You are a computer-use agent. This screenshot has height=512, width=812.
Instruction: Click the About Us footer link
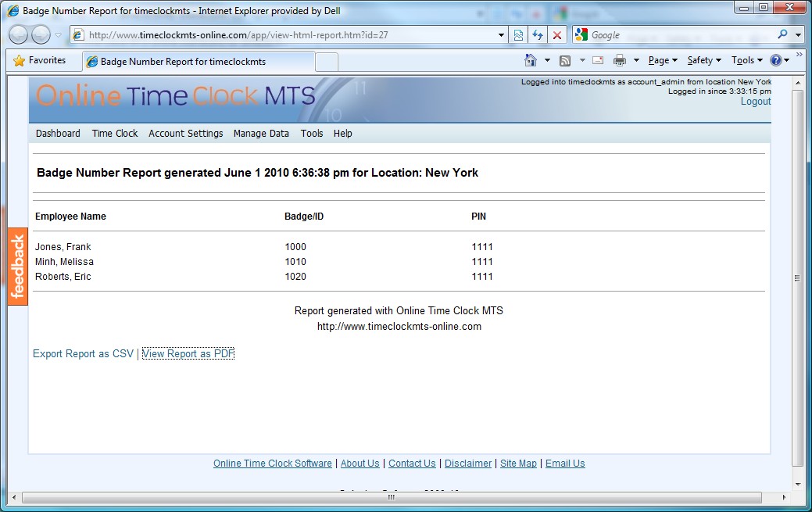pyautogui.click(x=360, y=464)
